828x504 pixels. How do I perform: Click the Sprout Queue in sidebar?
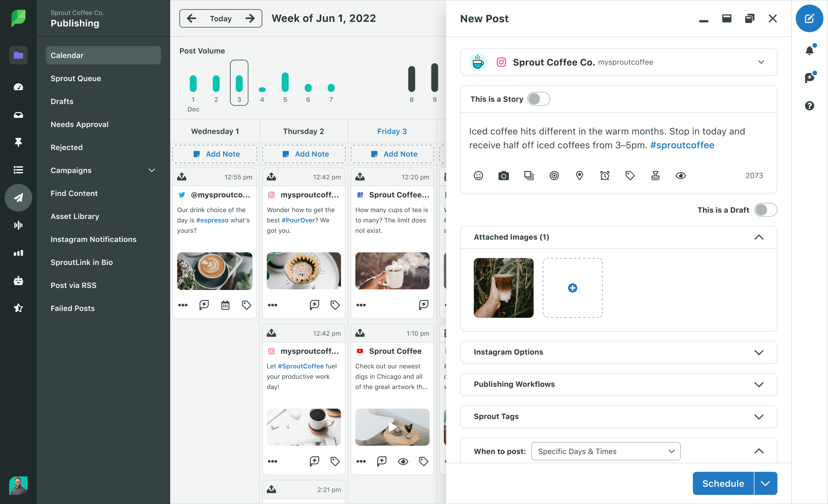pyautogui.click(x=76, y=78)
